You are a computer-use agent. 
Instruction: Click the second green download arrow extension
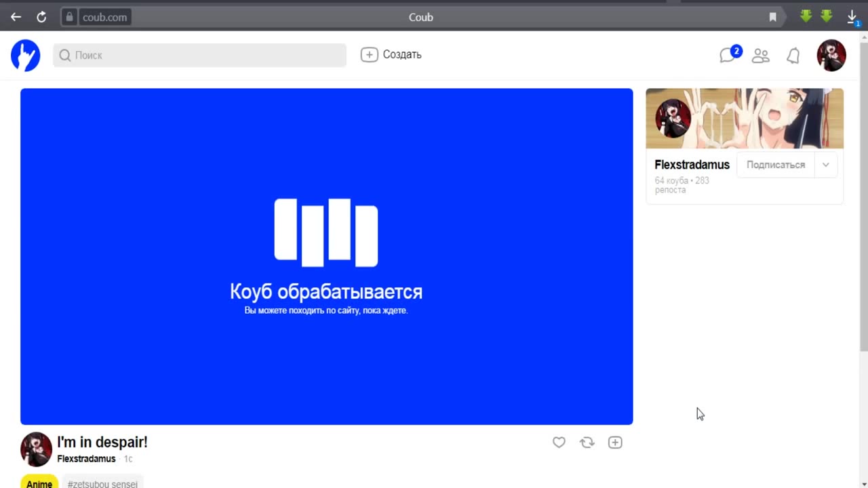click(826, 16)
